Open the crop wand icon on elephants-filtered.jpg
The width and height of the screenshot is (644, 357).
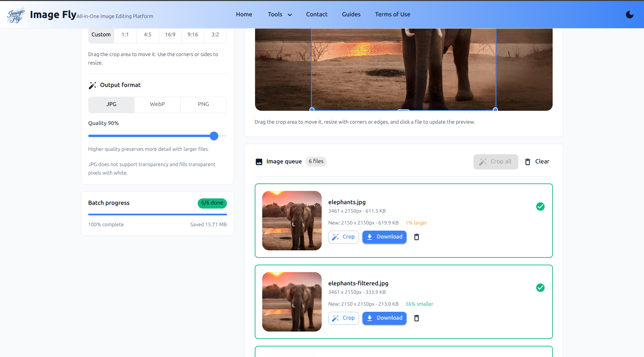[x=336, y=318]
